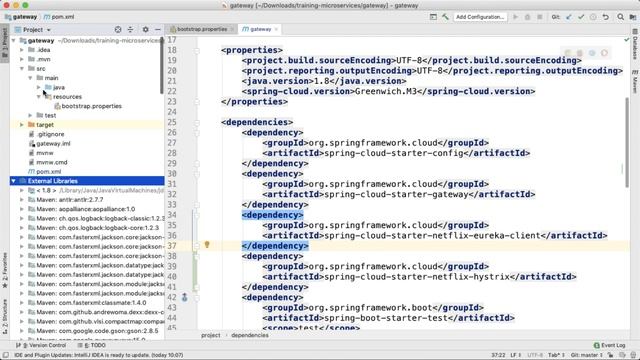640x360 pixels.
Task: Expand the target folder
Action: [x=22, y=124]
